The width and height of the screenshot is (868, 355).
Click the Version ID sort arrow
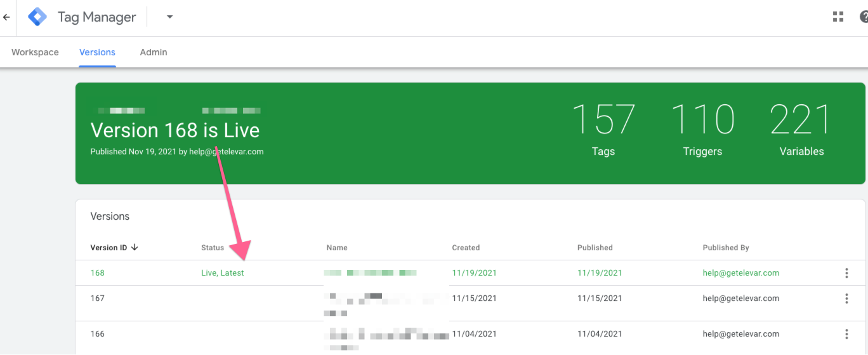pos(135,248)
